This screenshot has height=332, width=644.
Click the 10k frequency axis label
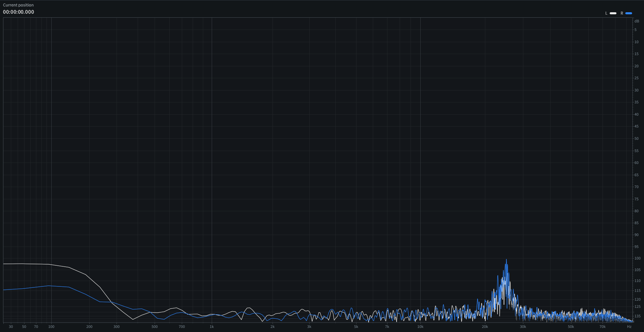click(420, 327)
